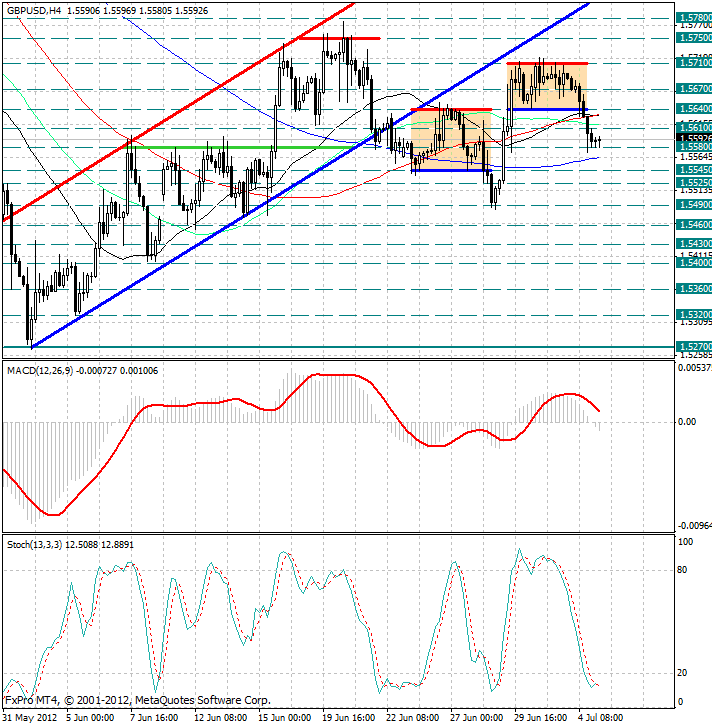The height and width of the screenshot is (725, 712).
Task: Click the 29 Jun 16:00 time label
Action: (x=540, y=718)
